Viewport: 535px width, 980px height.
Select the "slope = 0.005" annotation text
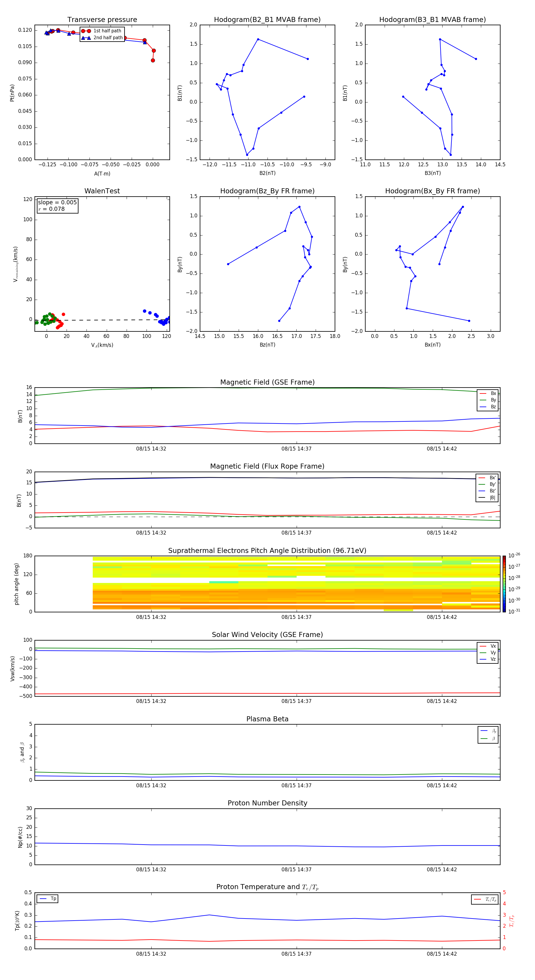click(57, 203)
